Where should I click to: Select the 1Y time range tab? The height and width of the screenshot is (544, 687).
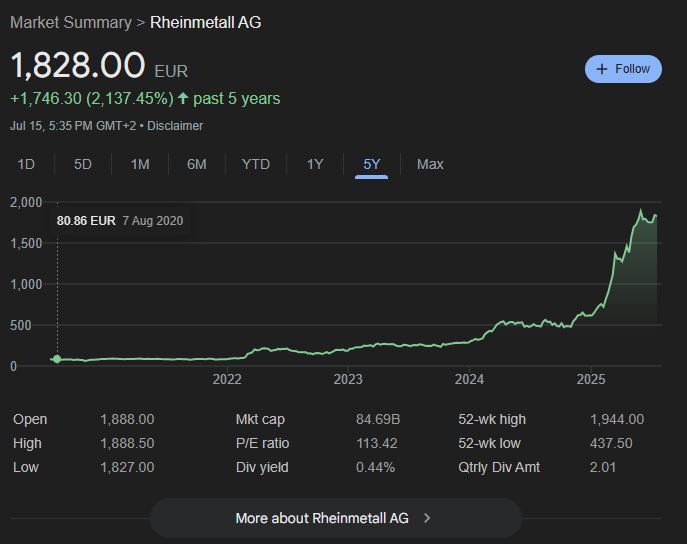click(315, 164)
